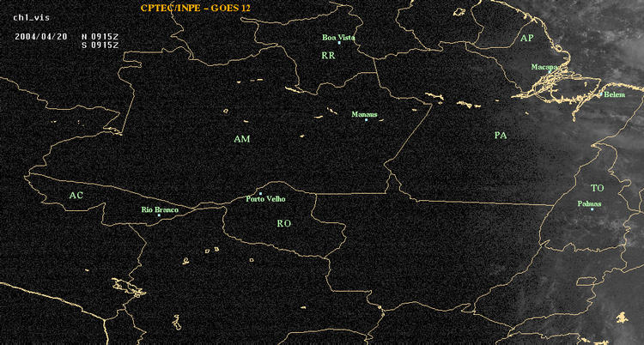This screenshot has width=644, height=345.
Task: Click the "S 0915Z" timestamp
Action: [x=100, y=45]
